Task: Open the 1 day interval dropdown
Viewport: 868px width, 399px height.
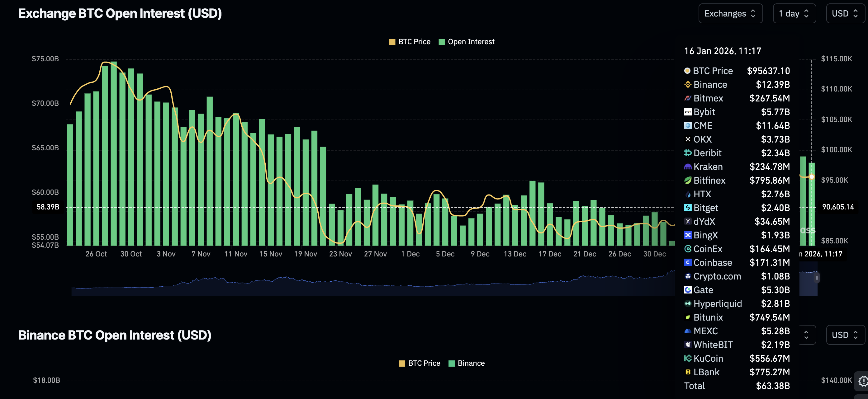Action: click(x=794, y=13)
